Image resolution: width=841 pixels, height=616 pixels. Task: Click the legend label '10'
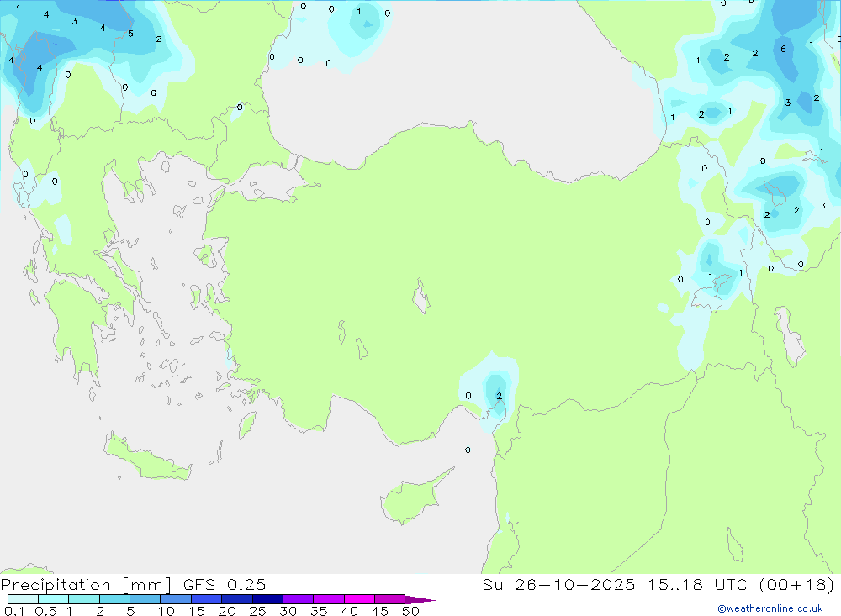pos(167,611)
